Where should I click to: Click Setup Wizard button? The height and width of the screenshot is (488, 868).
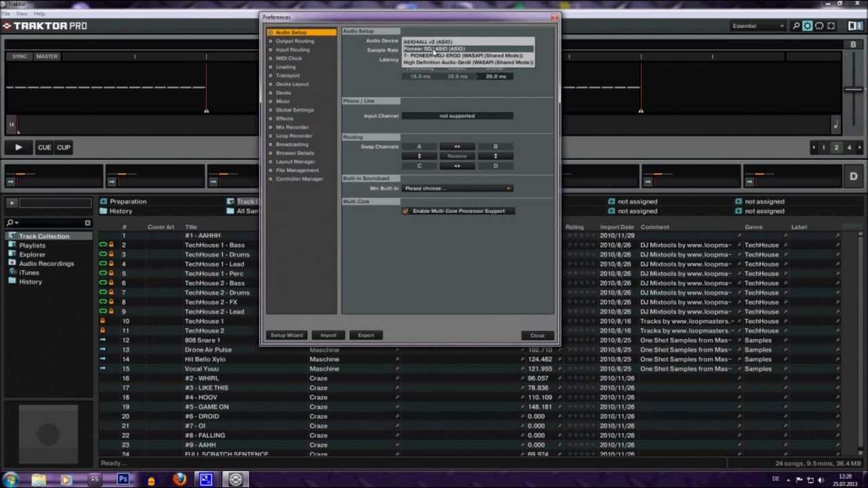pos(287,335)
